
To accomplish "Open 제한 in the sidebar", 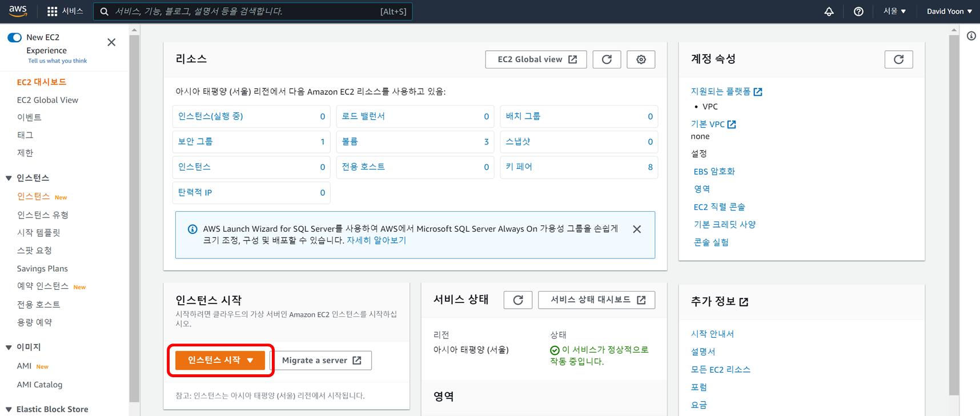I will click(x=25, y=153).
